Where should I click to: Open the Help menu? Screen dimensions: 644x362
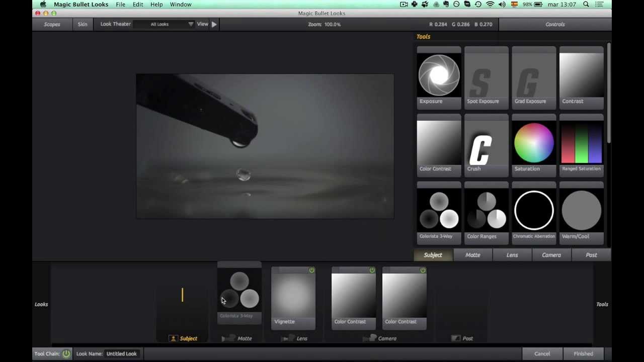click(x=156, y=5)
